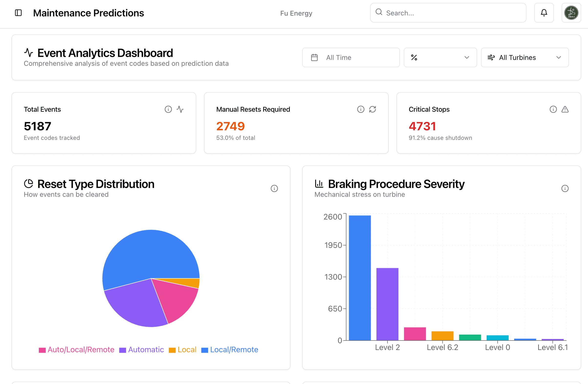Open Braking Procedure Severity info icon
This screenshot has width=588, height=384.
(565, 188)
